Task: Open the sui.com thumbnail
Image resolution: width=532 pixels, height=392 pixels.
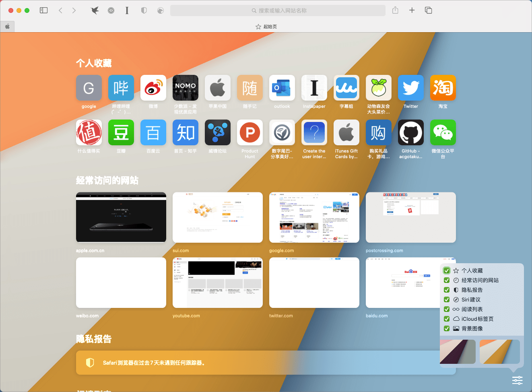Action: [x=218, y=217]
